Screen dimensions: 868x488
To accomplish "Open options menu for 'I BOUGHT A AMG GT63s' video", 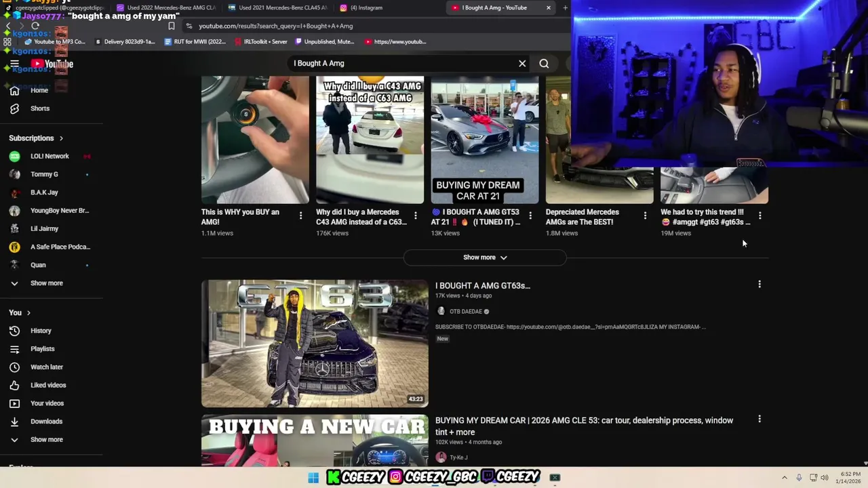I will coord(759,285).
